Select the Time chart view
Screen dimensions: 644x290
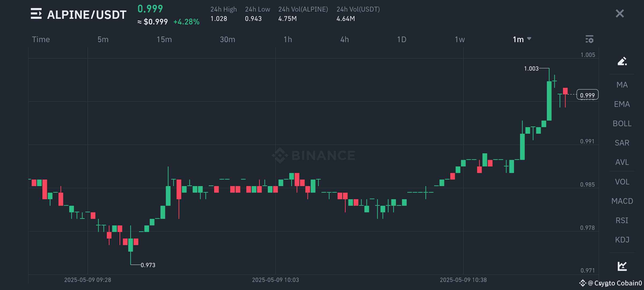point(41,39)
